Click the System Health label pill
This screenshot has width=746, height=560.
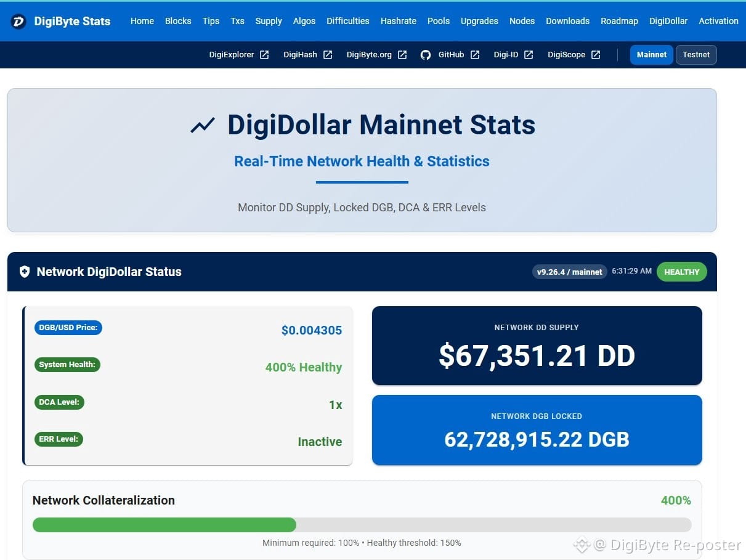click(67, 365)
